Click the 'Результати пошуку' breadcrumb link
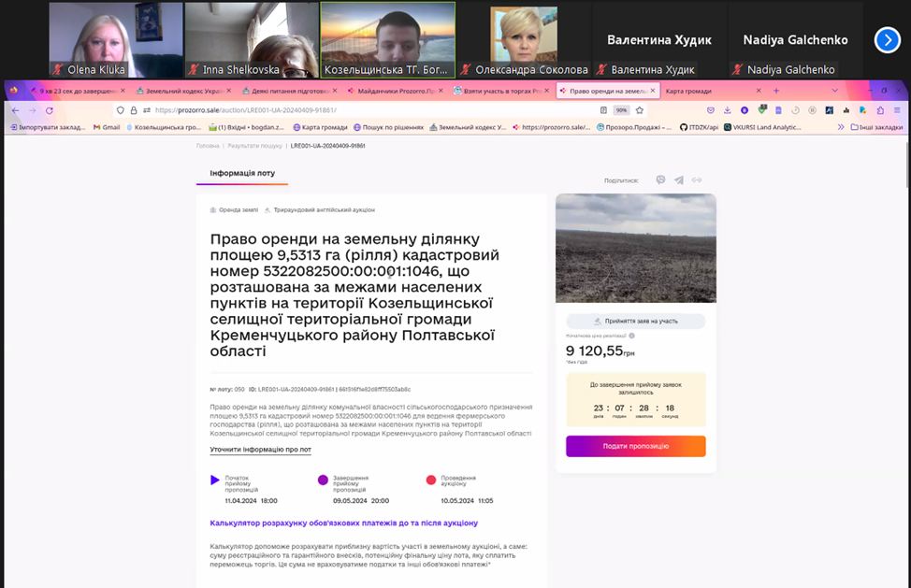Viewport: 911px width, 588px height. coord(254,146)
